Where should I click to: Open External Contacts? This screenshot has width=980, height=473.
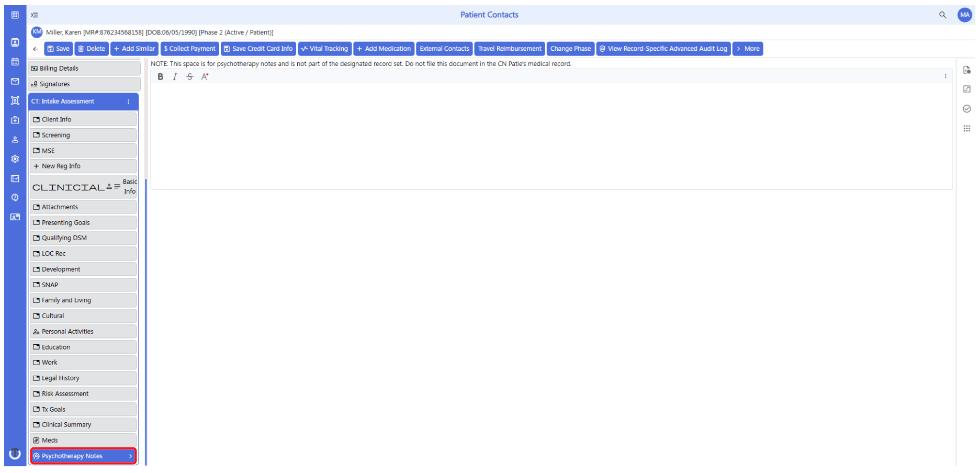[444, 49]
